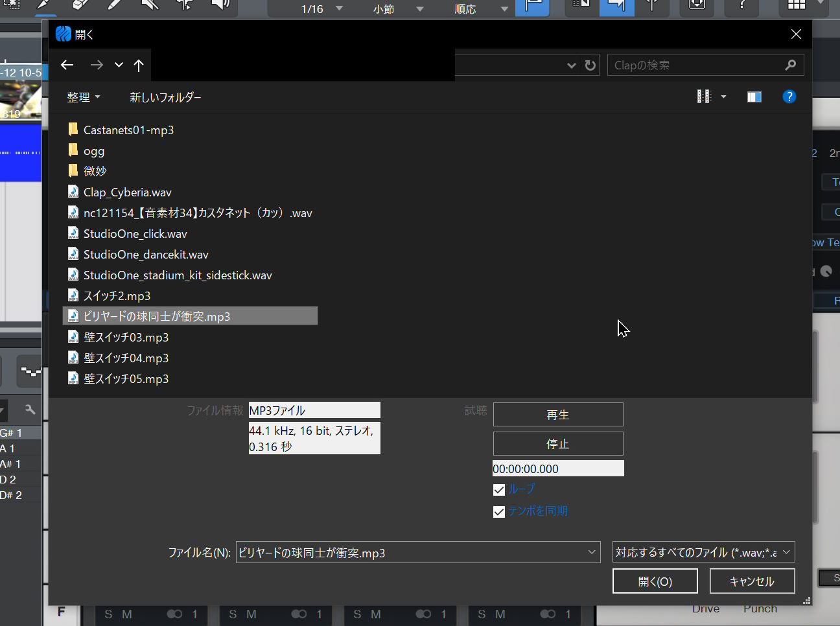Select ビリヤードの球同士が衝突.mp3 in the file list
This screenshot has width=840, height=626.
tap(190, 316)
